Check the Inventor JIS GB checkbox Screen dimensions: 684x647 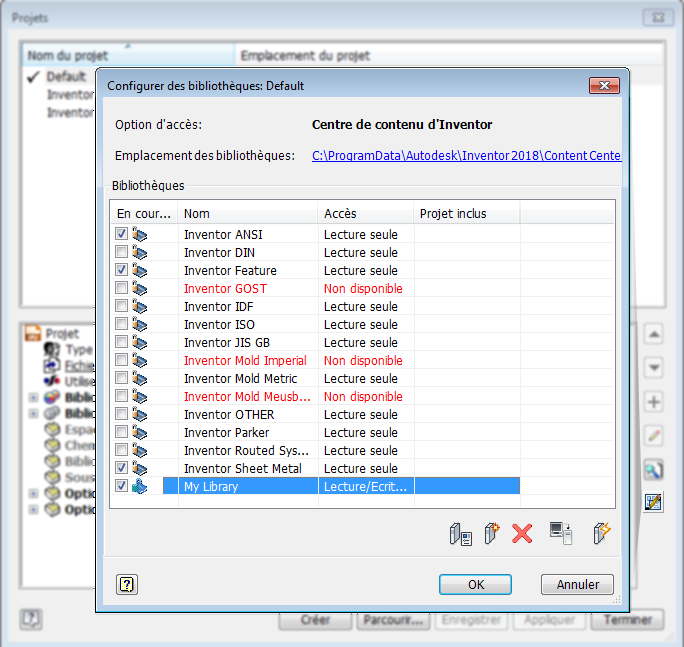[121, 341]
